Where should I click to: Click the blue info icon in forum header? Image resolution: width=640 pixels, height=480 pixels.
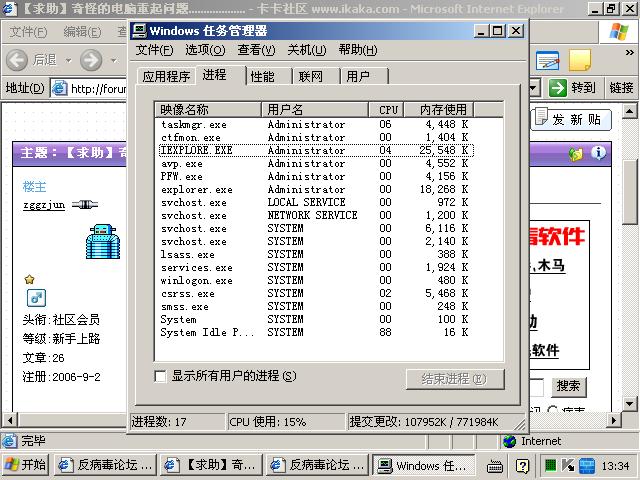pos(598,153)
